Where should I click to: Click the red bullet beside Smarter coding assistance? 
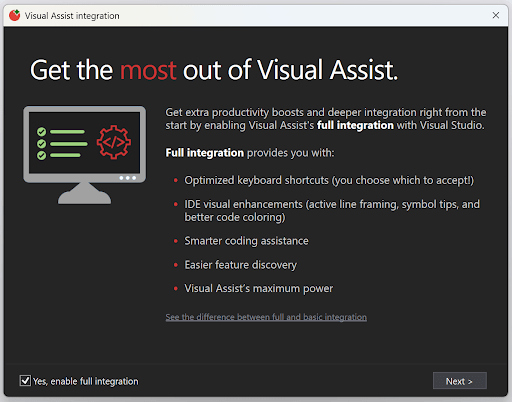pyautogui.click(x=176, y=241)
